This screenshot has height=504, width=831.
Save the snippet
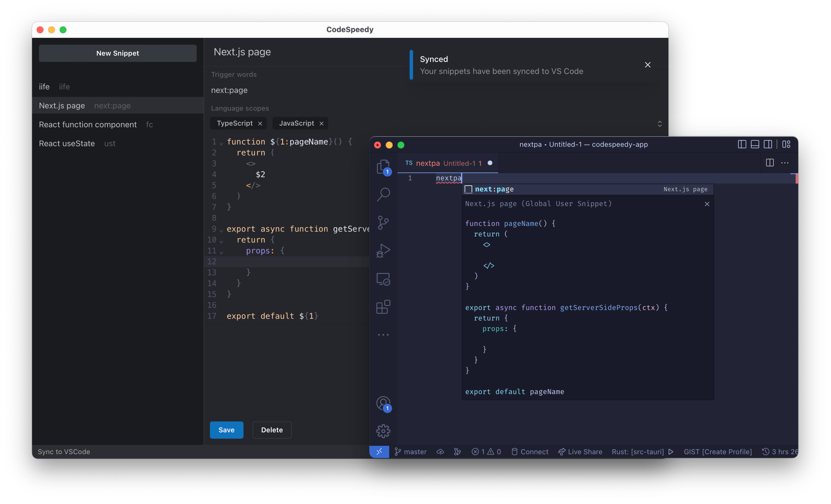tap(227, 430)
